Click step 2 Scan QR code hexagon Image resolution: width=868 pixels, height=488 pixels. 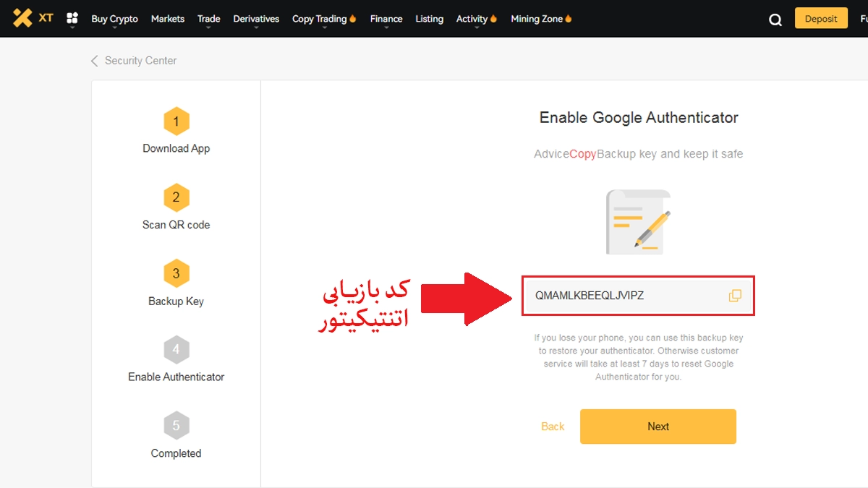point(176,197)
